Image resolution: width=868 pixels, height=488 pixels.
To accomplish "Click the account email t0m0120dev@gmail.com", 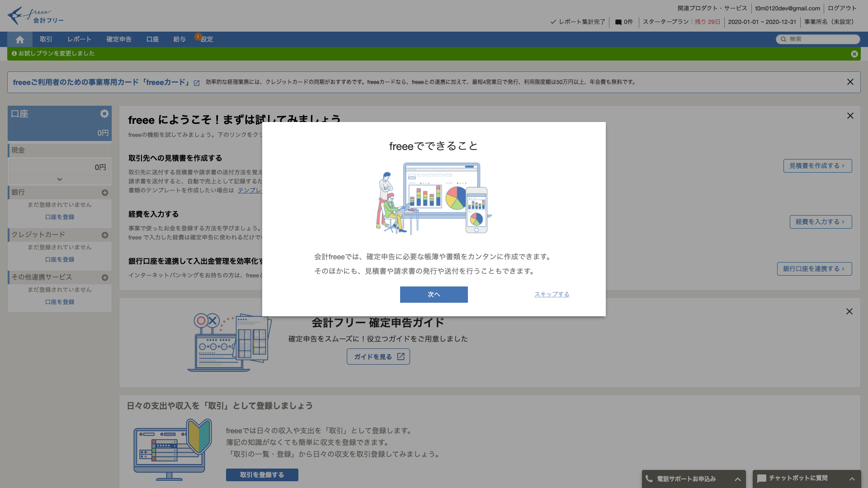I will point(788,8).
